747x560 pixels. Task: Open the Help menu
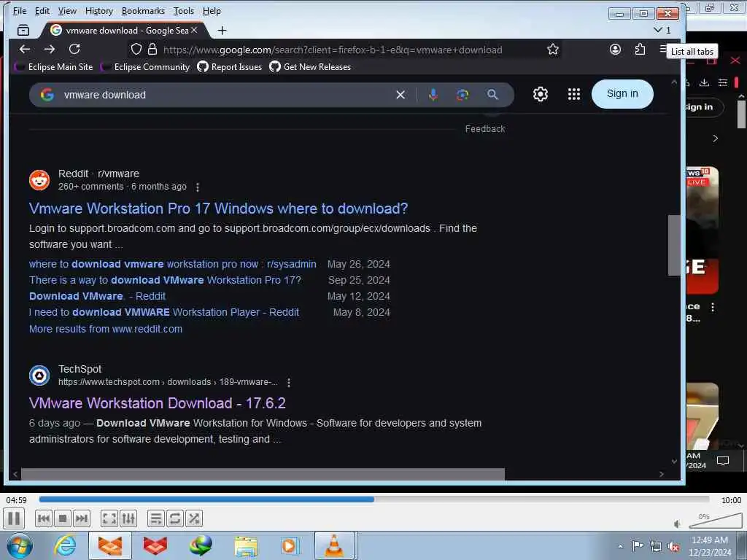point(212,10)
